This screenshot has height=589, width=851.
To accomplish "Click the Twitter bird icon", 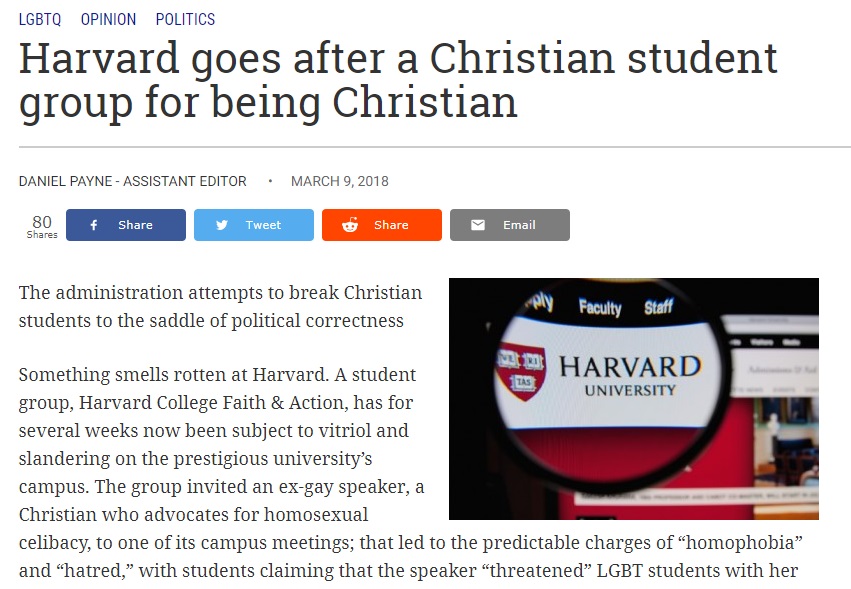I will tap(222, 225).
